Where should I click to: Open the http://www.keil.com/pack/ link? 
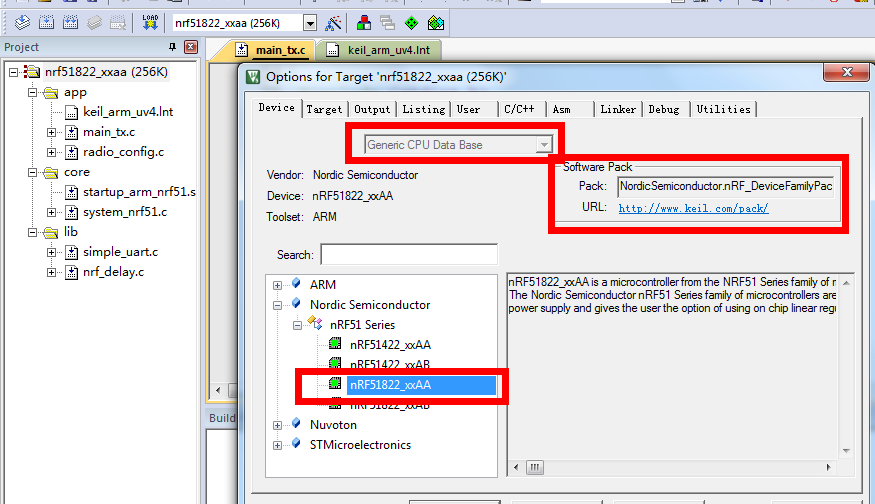pos(693,208)
